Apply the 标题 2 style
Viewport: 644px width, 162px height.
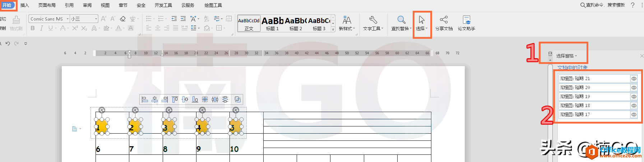click(296, 24)
